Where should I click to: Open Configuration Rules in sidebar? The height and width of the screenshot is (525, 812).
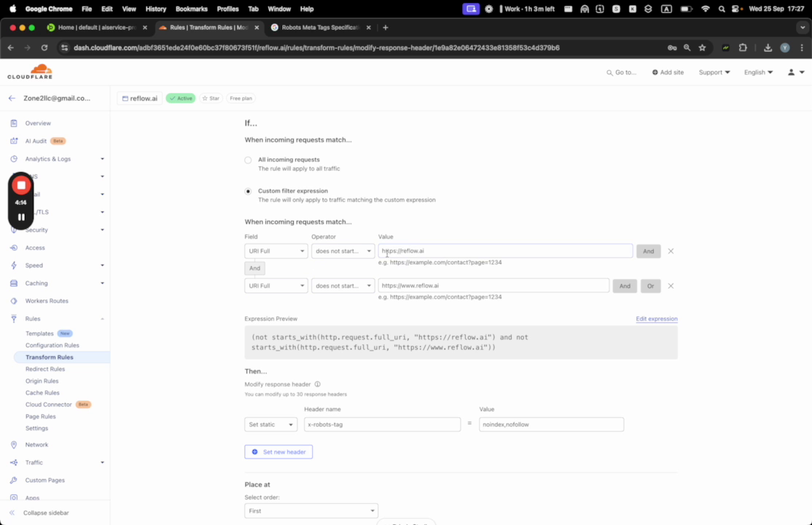click(x=52, y=345)
